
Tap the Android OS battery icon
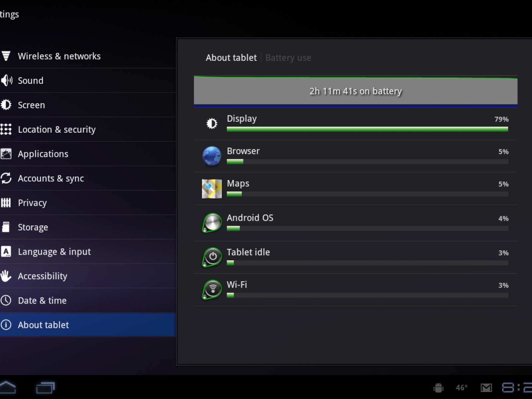tap(212, 222)
